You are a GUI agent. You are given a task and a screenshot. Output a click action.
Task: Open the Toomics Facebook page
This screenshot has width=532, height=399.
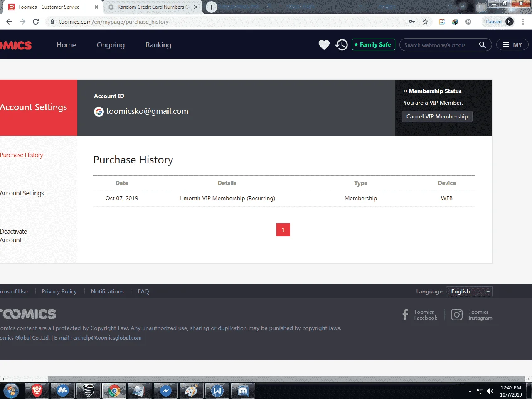(x=420, y=315)
